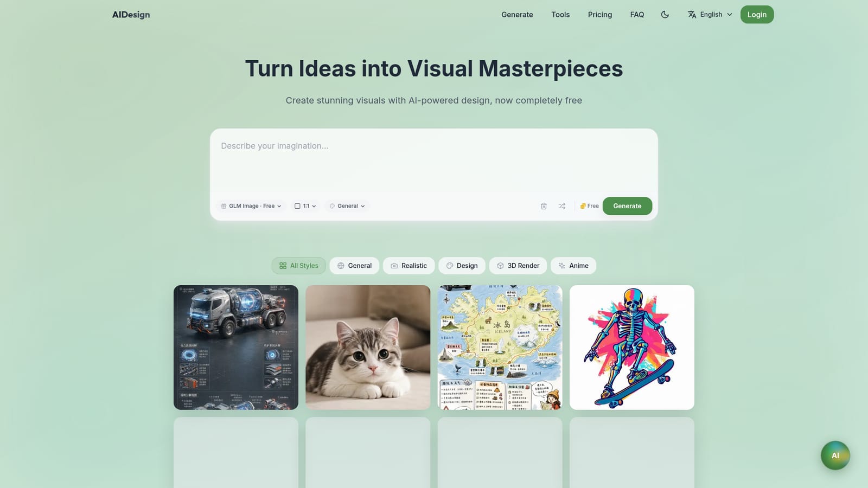Click the shuffle random prompt icon
This screenshot has height=488, width=868.
[x=562, y=206]
